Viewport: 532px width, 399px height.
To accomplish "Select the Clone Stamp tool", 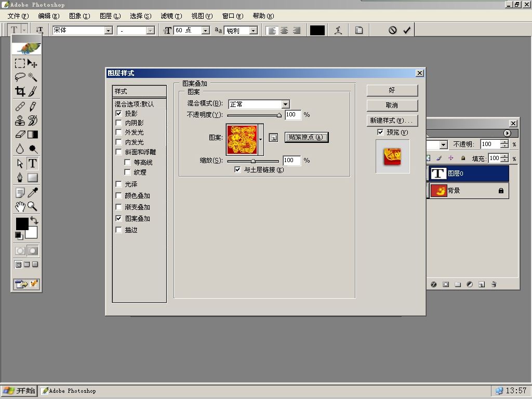I will 20,121.
